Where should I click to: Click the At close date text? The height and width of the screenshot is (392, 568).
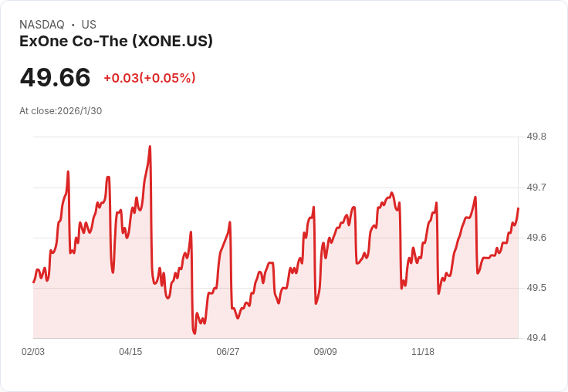(x=60, y=110)
